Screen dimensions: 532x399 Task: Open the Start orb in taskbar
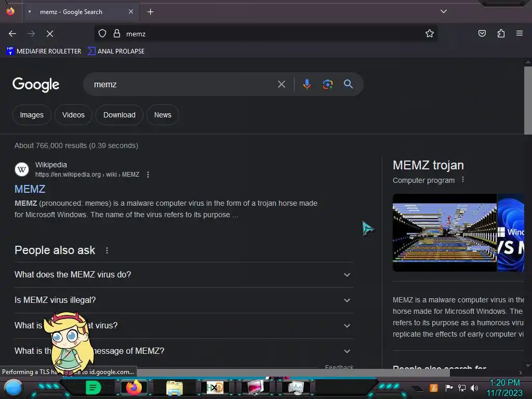14,388
